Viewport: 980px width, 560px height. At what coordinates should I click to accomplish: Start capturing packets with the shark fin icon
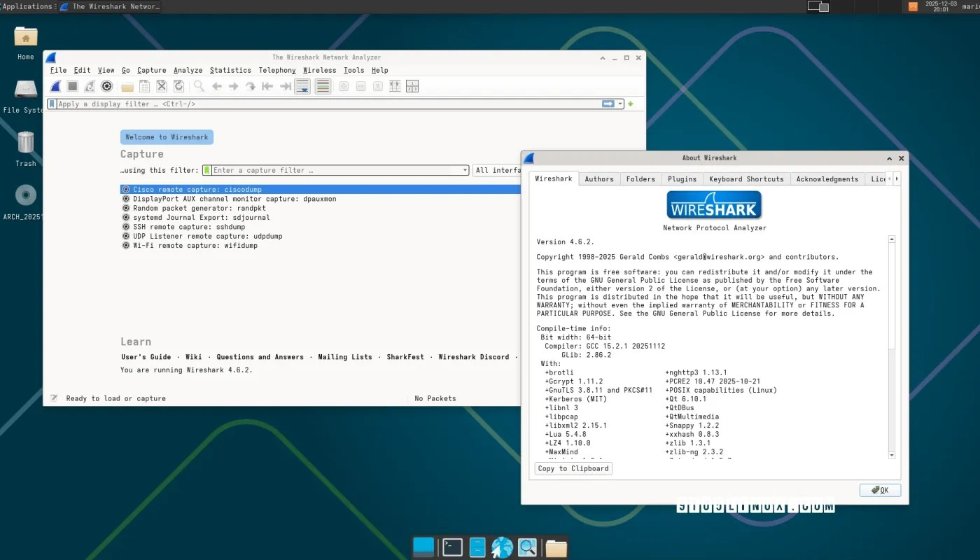(56, 85)
